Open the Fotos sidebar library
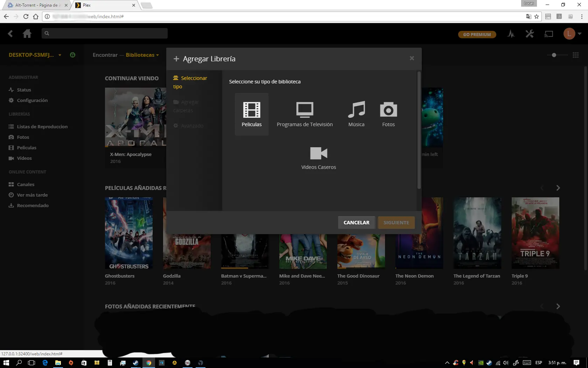This screenshot has width=588, height=368. [19, 137]
